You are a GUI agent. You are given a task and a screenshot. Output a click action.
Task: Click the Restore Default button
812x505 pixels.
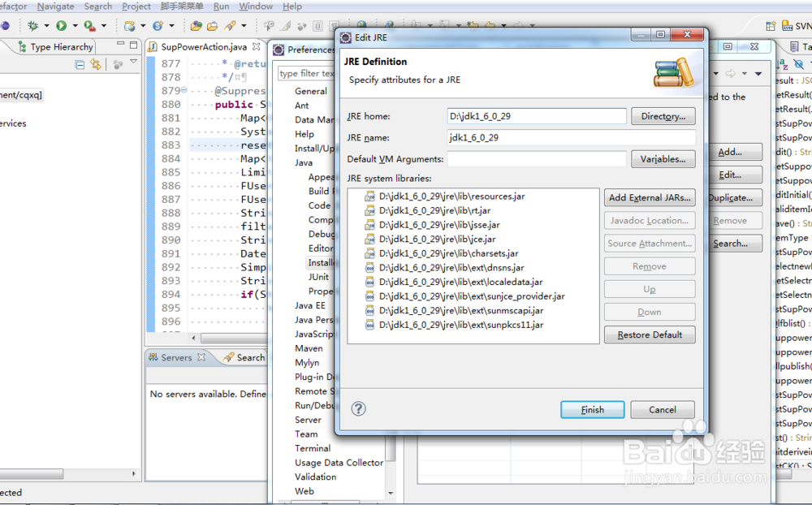[x=650, y=335]
